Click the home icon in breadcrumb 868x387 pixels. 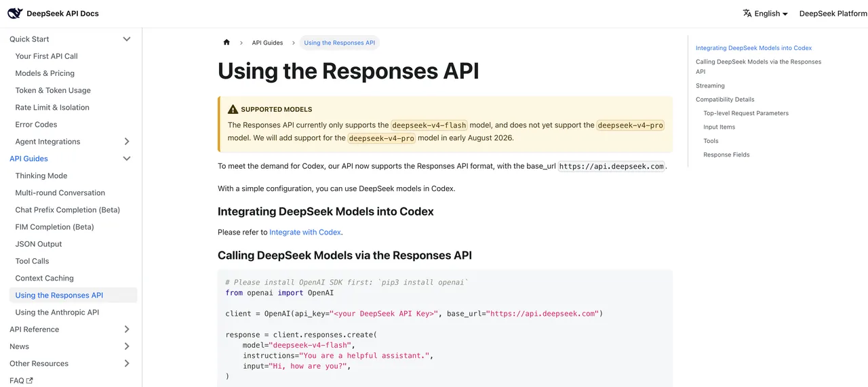pyautogui.click(x=226, y=43)
